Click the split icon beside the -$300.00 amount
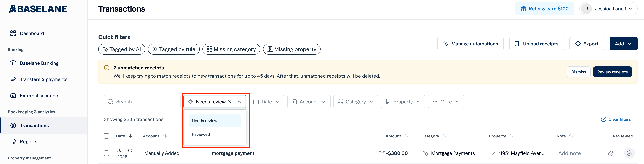644x164 pixels. pyautogui.click(x=381, y=153)
